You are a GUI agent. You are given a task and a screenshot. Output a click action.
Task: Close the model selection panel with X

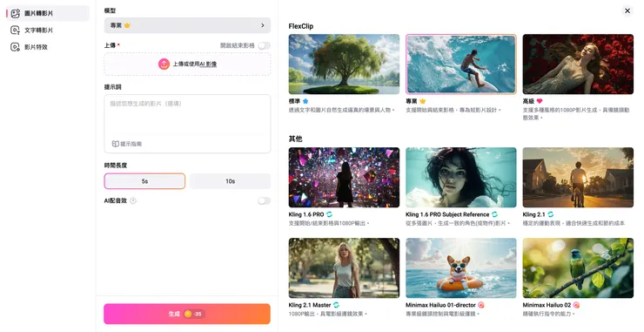(x=627, y=10)
